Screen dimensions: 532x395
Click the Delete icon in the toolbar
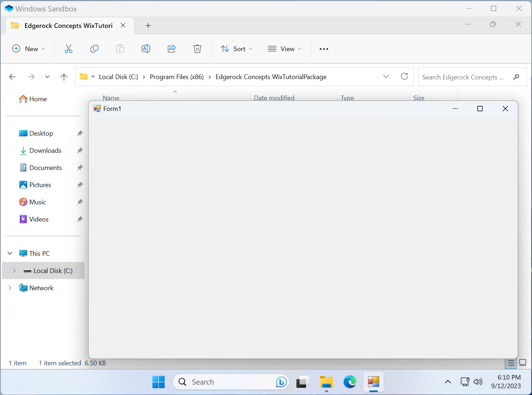(197, 49)
